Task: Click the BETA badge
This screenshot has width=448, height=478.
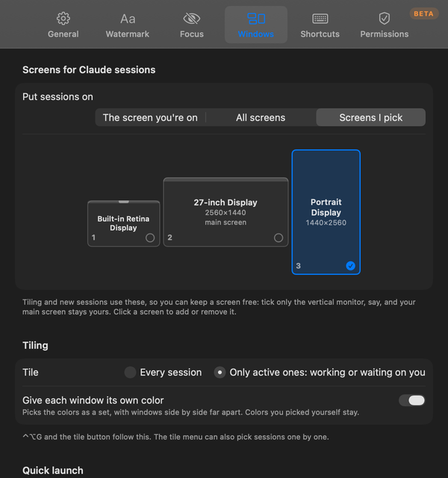Action: click(x=423, y=13)
